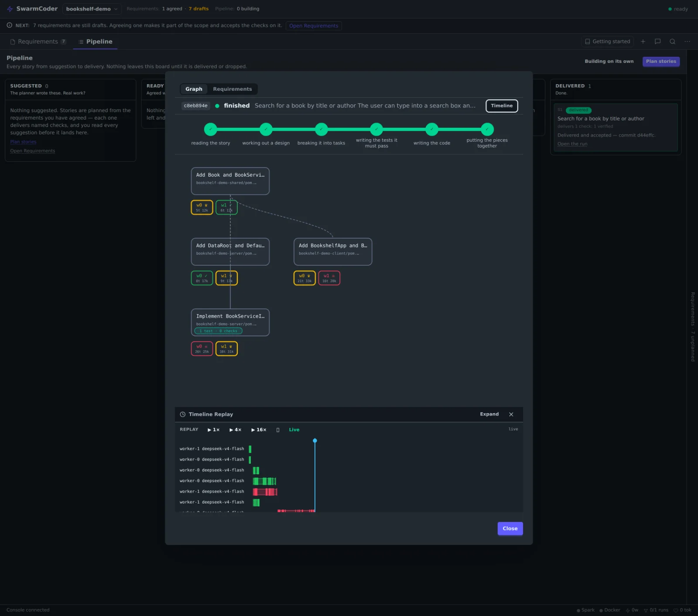Click the pause control in replay bar
The height and width of the screenshot is (616, 698).
coord(278,430)
